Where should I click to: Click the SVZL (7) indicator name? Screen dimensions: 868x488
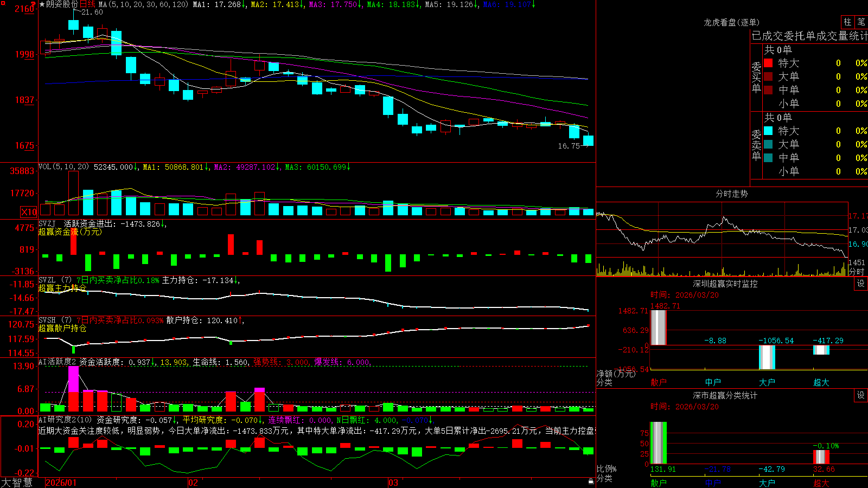55,280
